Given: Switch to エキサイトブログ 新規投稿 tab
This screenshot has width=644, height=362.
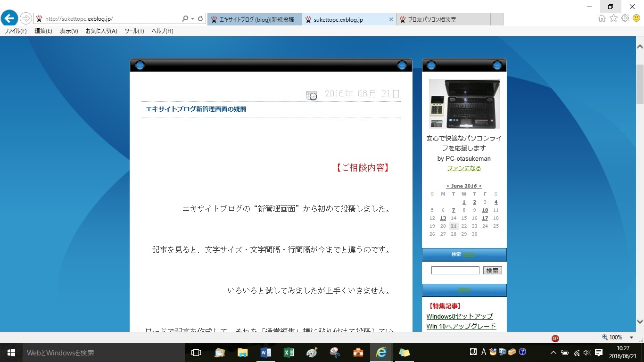Looking at the screenshot, I should click(255, 19).
